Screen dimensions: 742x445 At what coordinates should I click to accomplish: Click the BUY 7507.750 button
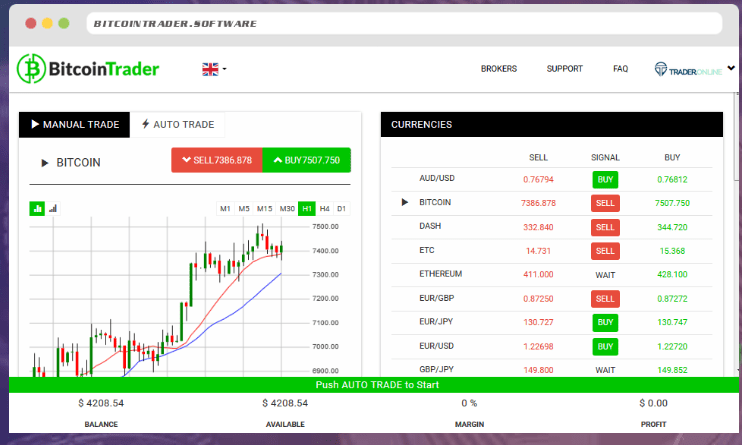pyautogui.click(x=307, y=160)
